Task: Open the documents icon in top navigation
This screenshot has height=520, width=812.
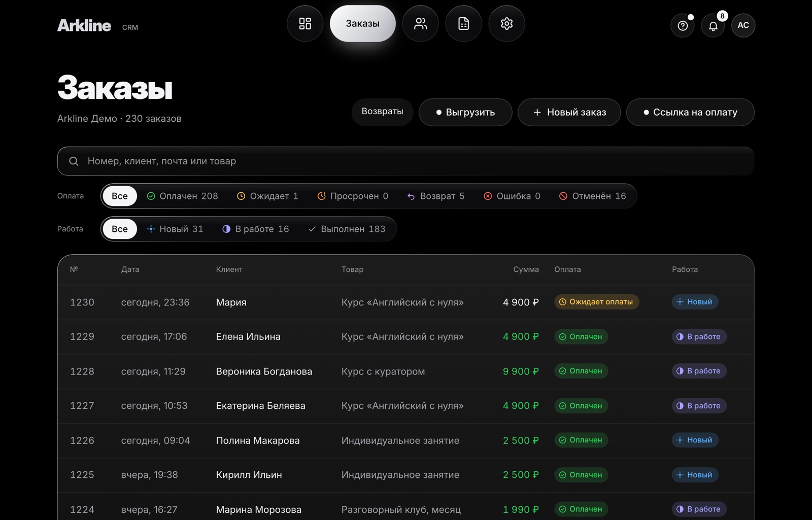Action: coord(463,24)
